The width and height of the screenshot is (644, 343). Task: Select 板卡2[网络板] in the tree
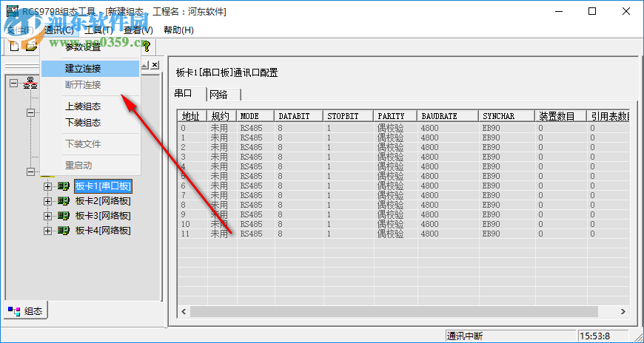[x=103, y=201]
